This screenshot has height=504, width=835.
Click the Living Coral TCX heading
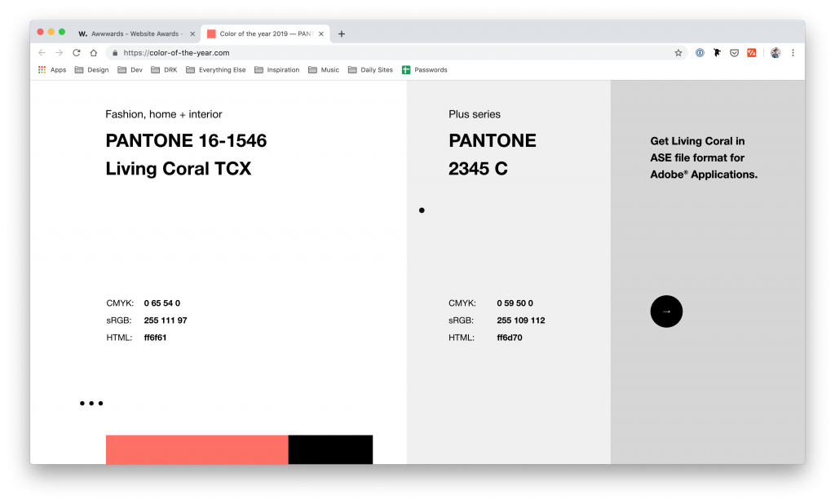pos(179,169)
